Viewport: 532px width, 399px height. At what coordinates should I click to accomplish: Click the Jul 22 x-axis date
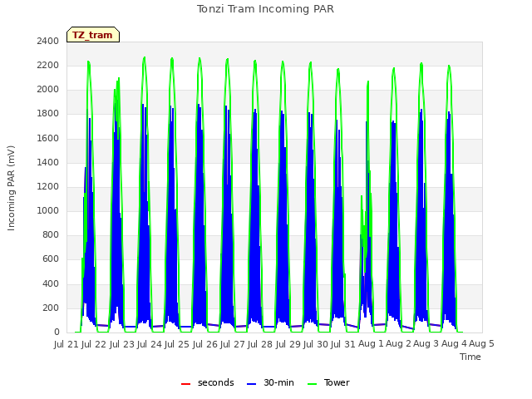(94, 344)
